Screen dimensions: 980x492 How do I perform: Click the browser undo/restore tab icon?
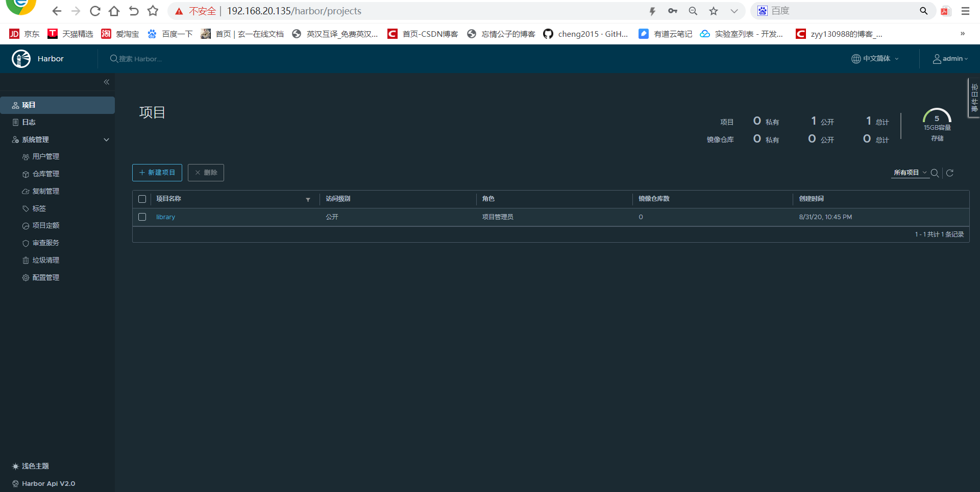[134, 11]
